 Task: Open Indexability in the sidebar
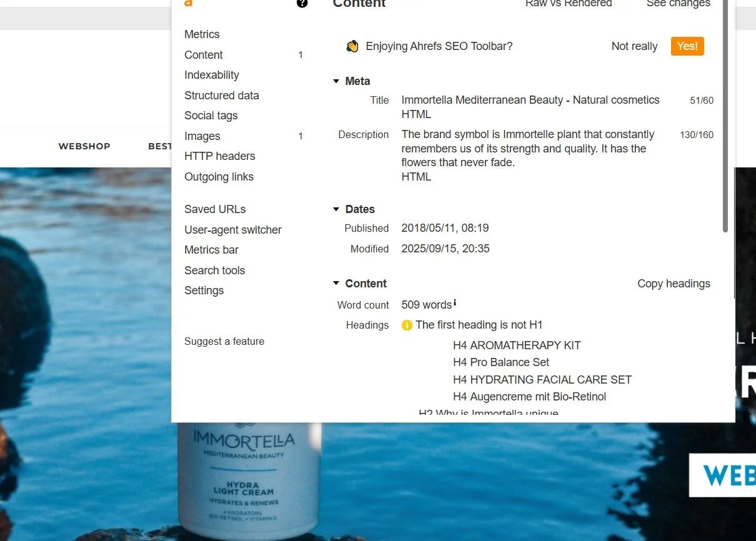[x=212, y=75]
